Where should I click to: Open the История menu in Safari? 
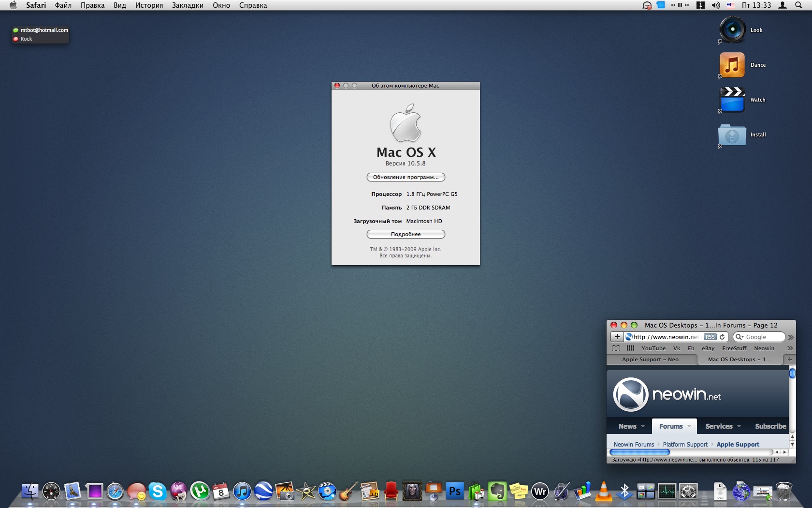(x=149, y=5)
